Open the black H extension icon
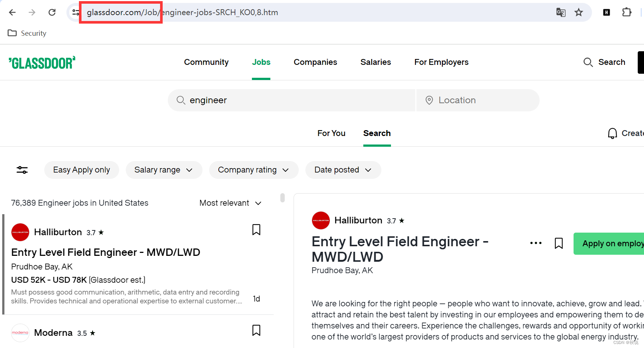The image size is (644, 348). pos(606,13)
